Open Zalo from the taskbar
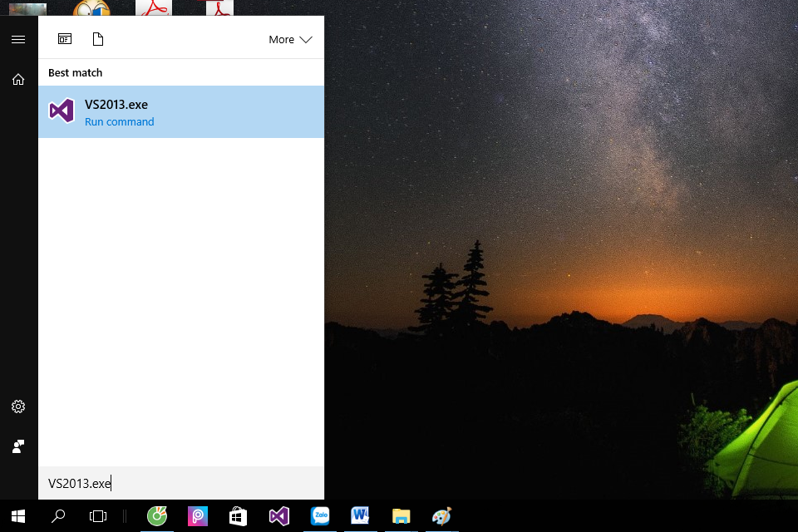The width and height of the screenshot is (798, 532). 320,516
